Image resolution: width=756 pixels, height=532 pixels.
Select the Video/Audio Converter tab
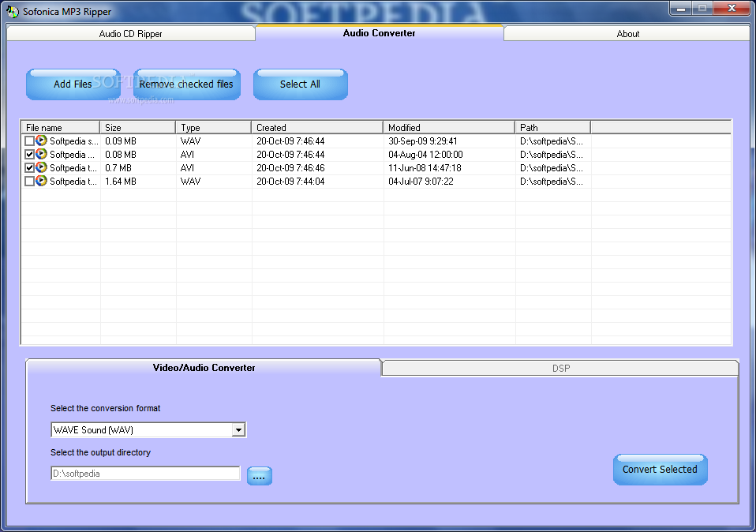click(204, 368)
